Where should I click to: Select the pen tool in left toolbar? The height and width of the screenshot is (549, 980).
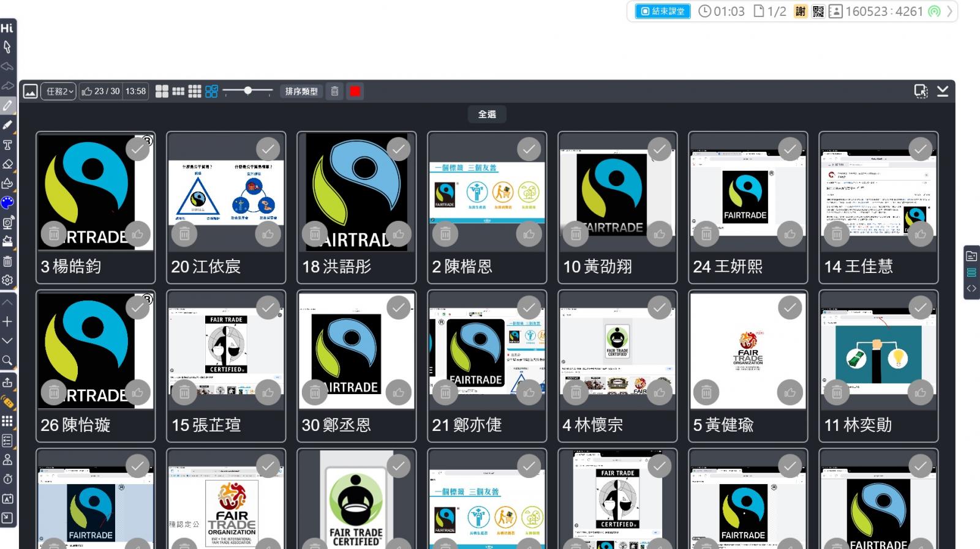pyautogui.click(x=7, y=105)
